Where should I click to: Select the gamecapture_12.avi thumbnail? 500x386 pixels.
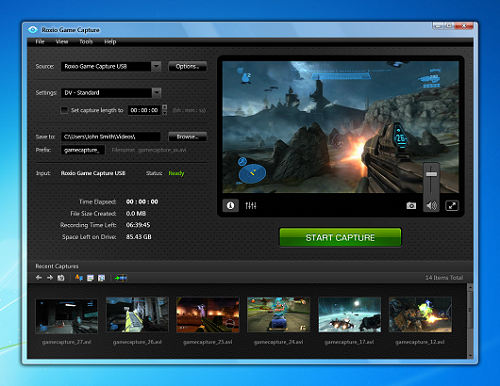click(x=420, y=315)
